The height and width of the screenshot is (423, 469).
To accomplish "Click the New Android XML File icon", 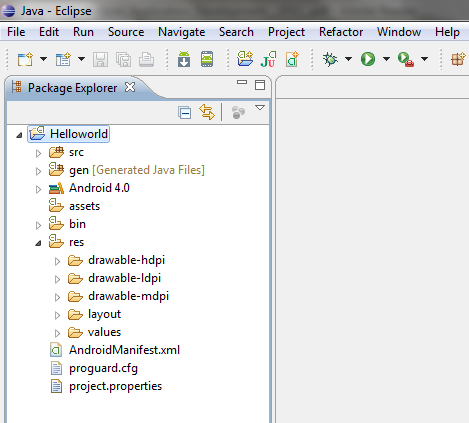I will pyautogui.click(x=292, y=59).
